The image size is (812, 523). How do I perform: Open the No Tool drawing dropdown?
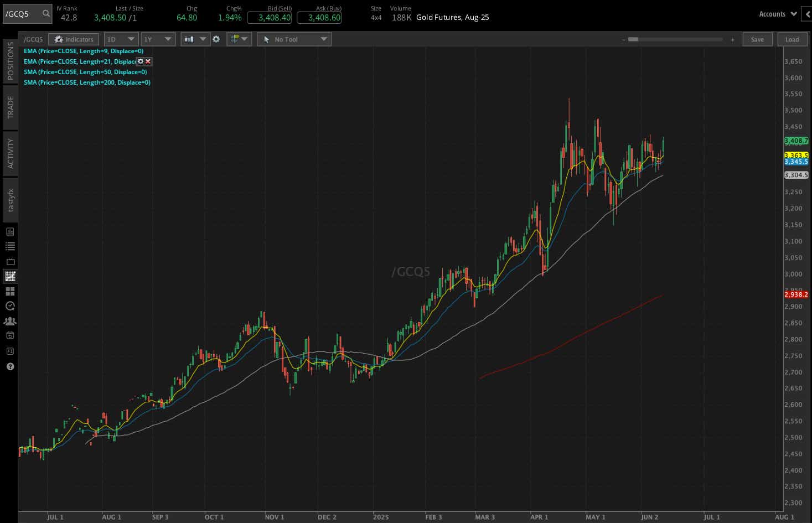[294, 39]
